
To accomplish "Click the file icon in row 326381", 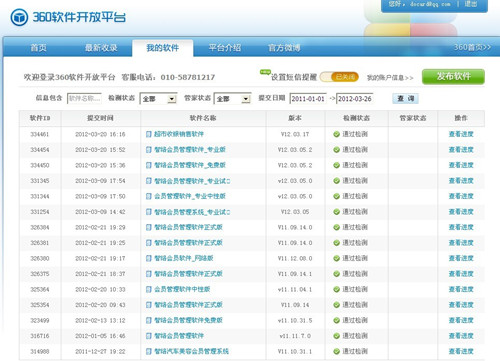I will coord(149,243).
